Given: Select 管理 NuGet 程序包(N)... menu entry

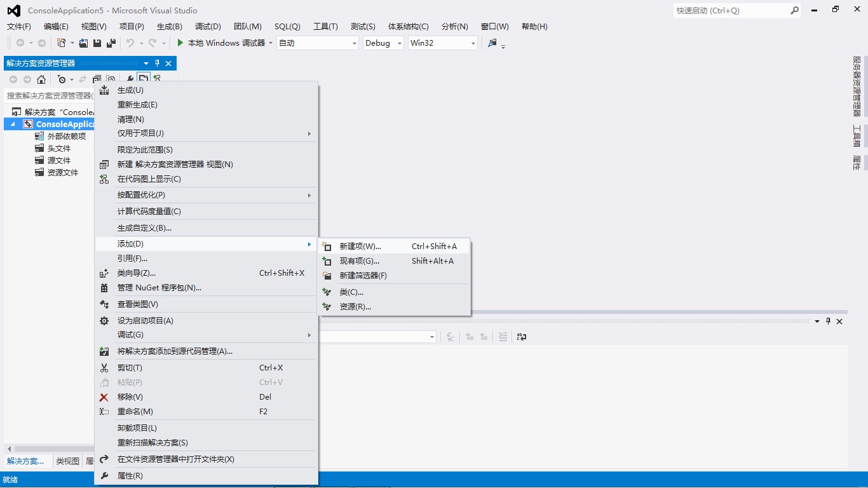Looking at the screenshot, I should 206,288.
